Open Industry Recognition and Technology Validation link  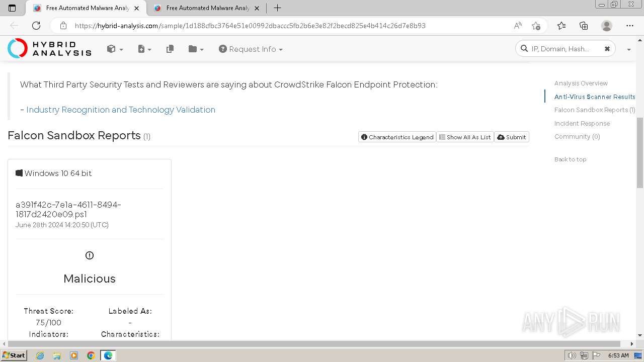(x=121, y=110)
